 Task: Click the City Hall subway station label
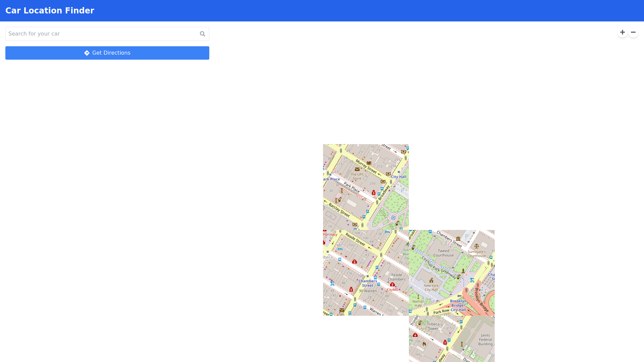pyautogui.click(x=398, y=177)
